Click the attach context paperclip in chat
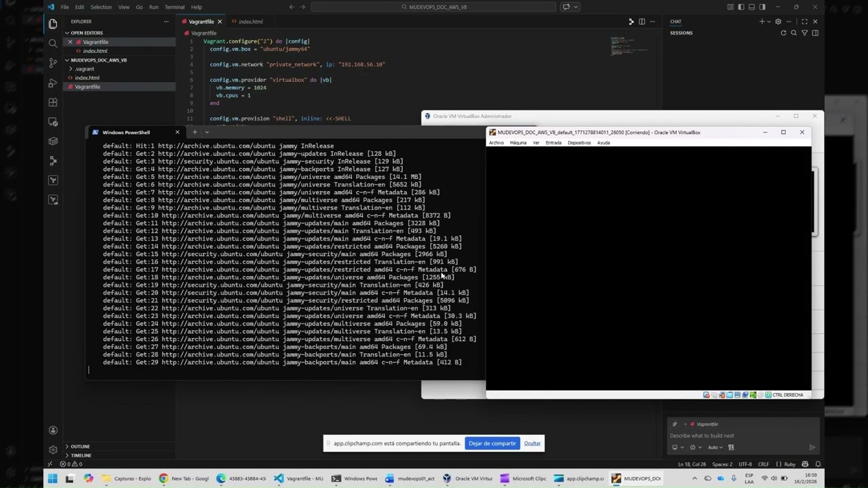This screenshot has width=868, height=488. pyautogui.click(x=675, y=424)
